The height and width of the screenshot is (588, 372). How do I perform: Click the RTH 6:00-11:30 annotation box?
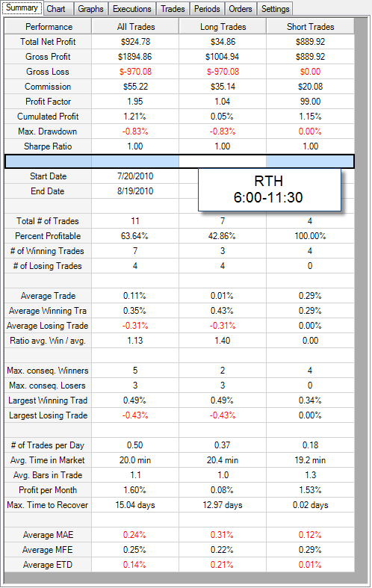click(x=270, y=189)
